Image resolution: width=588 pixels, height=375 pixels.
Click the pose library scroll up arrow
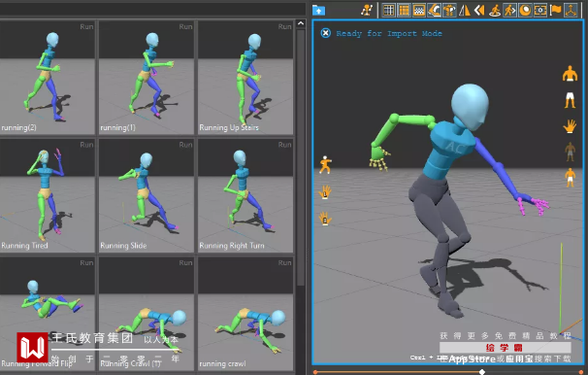(x=301, y=23)
